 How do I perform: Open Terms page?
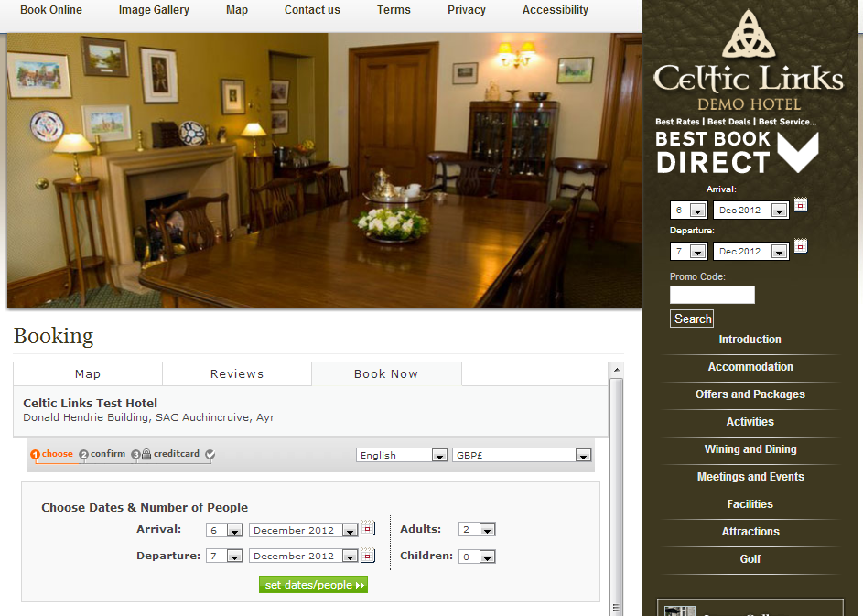[x=394, y=10]
